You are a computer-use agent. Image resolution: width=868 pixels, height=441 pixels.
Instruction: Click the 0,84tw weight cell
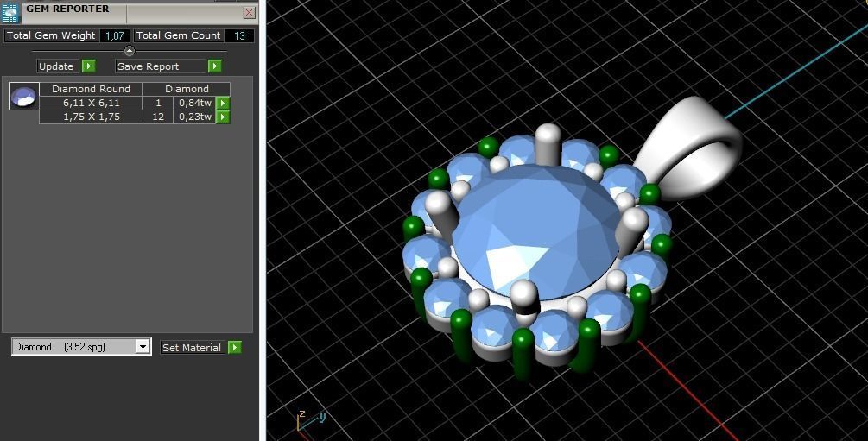194,103
